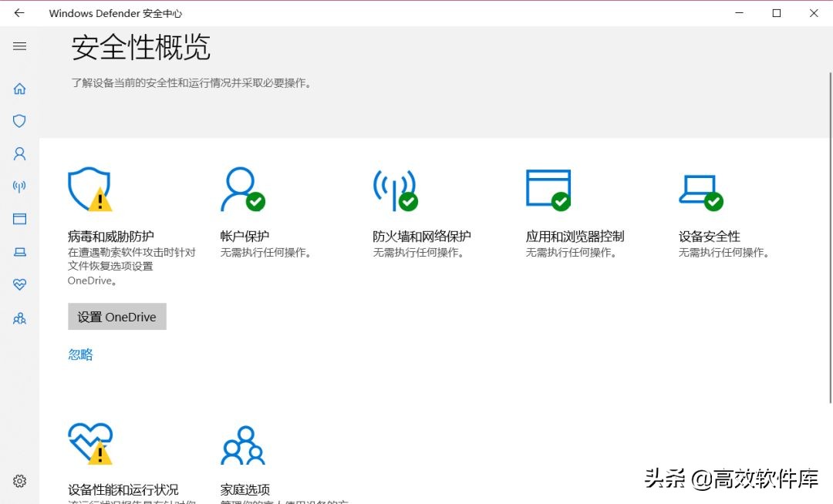Click the sidebar firewall signal icon
Viewport: 833px width, 504px height.
pyautogui.click(x=20, y=186)
